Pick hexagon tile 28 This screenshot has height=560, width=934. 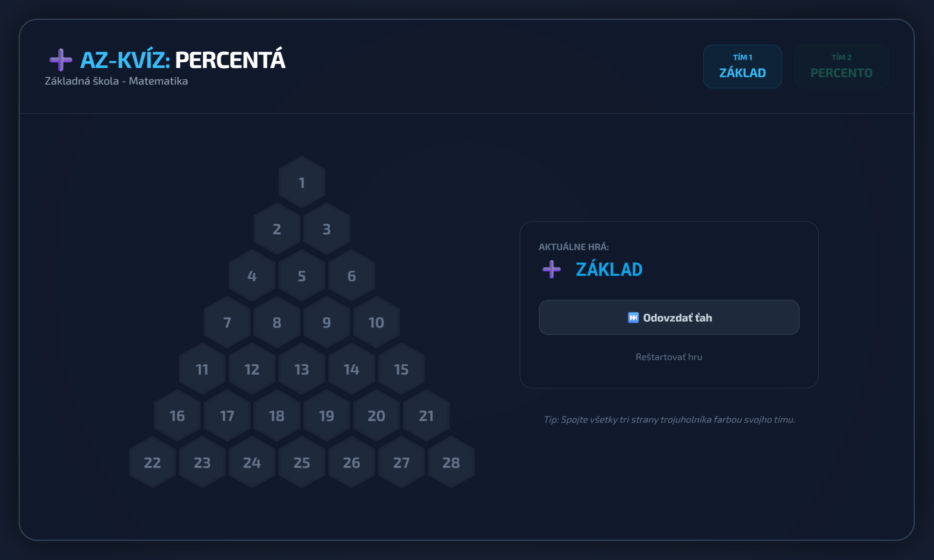(451, 462)
